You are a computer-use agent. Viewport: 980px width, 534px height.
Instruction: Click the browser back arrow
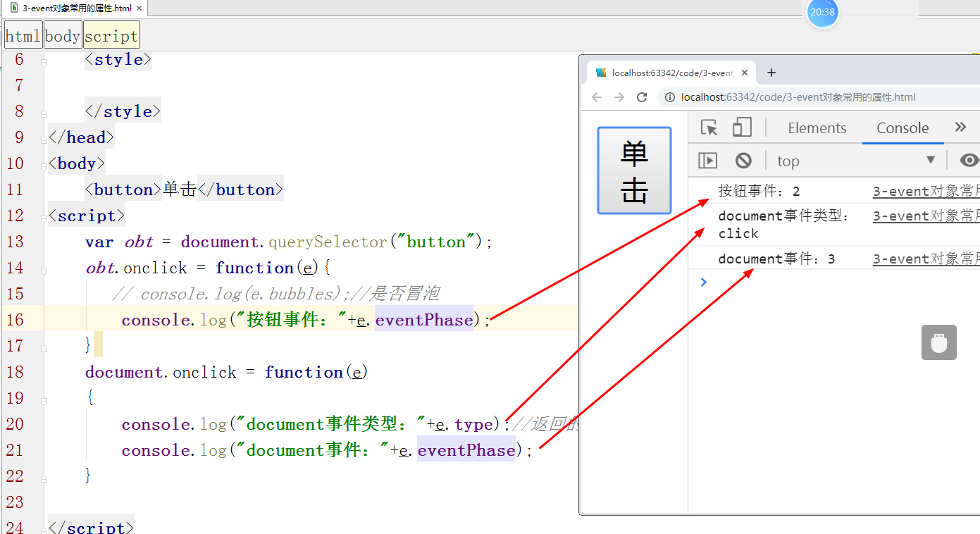[x=597, y=97]
